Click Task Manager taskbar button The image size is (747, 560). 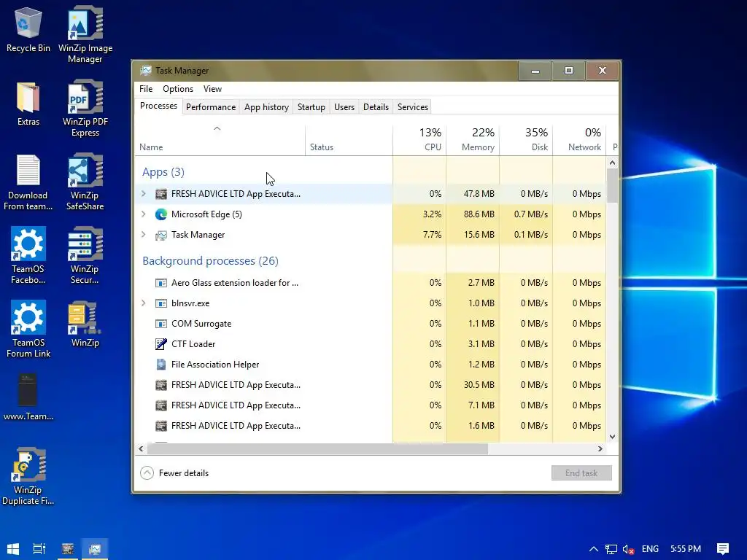tap(95, 549)
